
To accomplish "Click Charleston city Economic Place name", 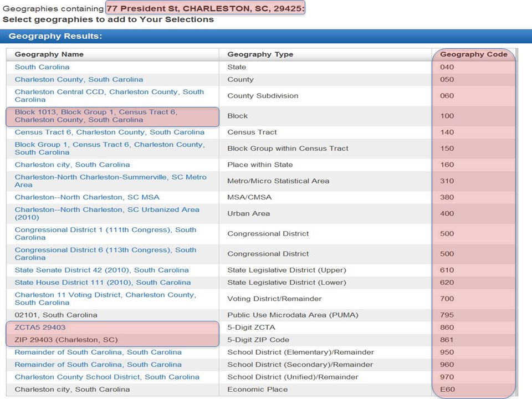I will pos(72,390).
